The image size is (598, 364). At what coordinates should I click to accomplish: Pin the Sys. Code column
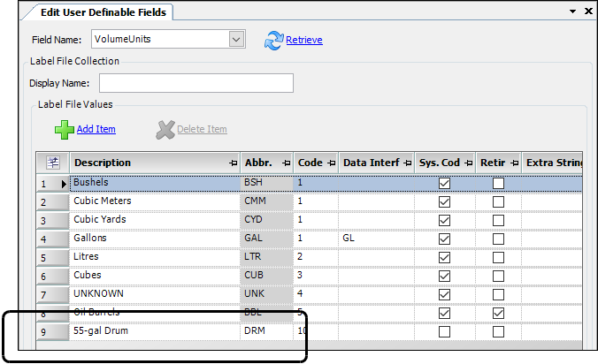(469, 163)
